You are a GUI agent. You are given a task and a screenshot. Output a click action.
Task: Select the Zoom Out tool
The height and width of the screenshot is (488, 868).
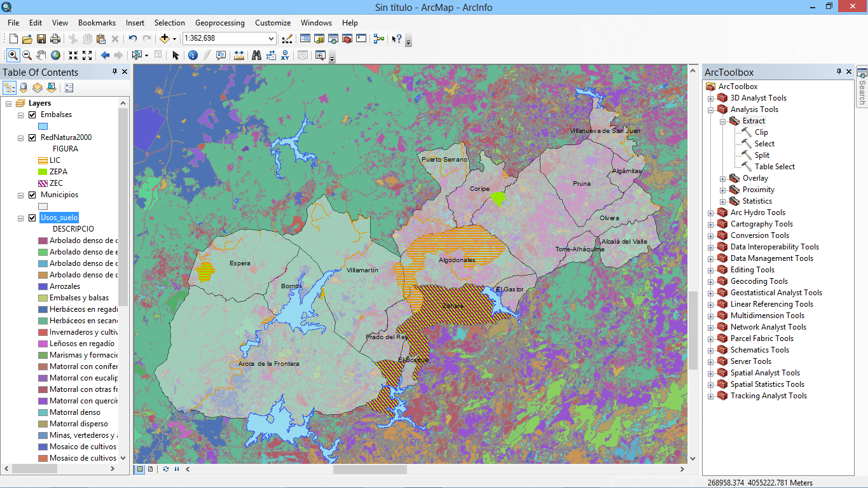(x=27, y=55)
